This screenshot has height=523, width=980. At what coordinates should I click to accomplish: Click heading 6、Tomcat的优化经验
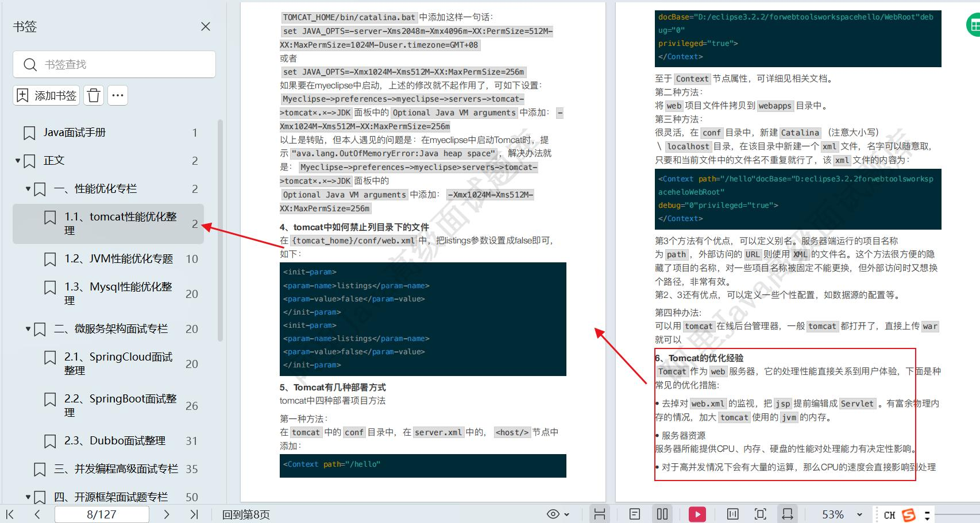[x=699, y=358]
